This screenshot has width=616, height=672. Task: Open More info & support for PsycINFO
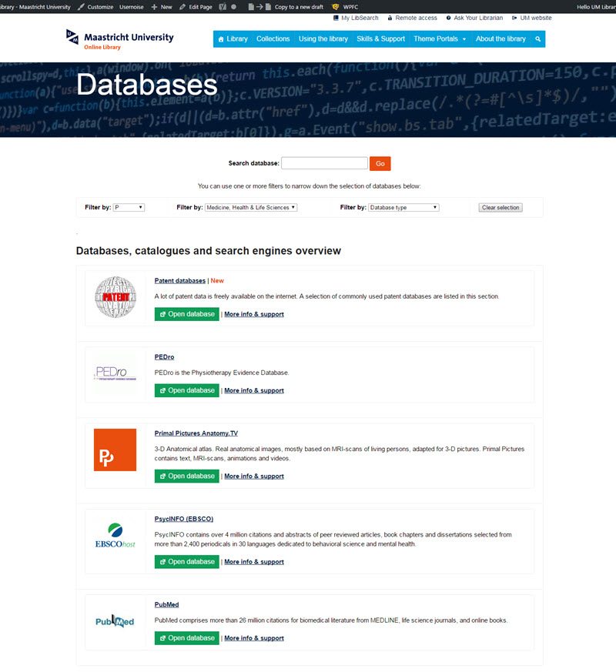(x=254, y=562)
